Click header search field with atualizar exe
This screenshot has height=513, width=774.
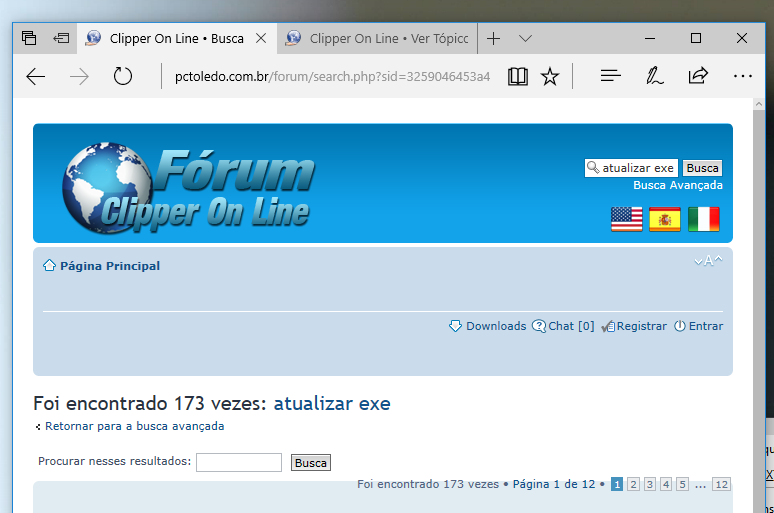tap(631, 168)
